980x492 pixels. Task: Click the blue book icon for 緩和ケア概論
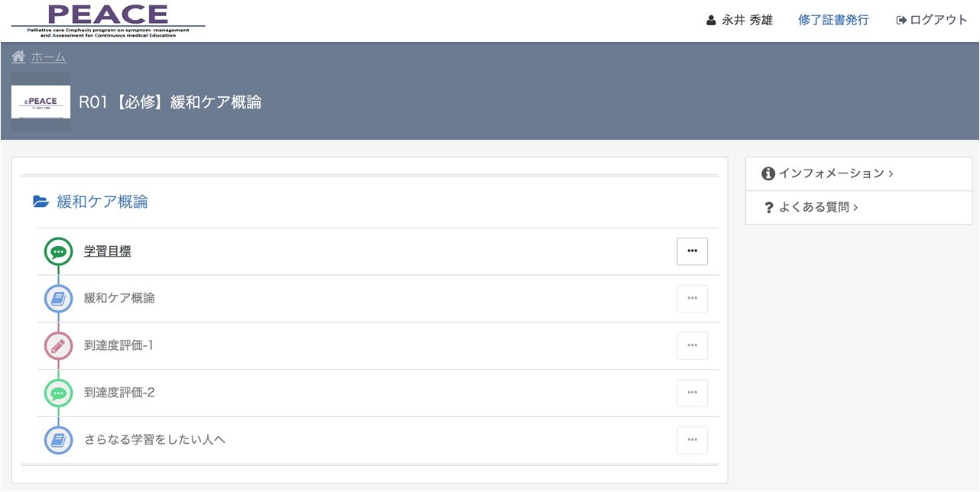coord(58,299)
